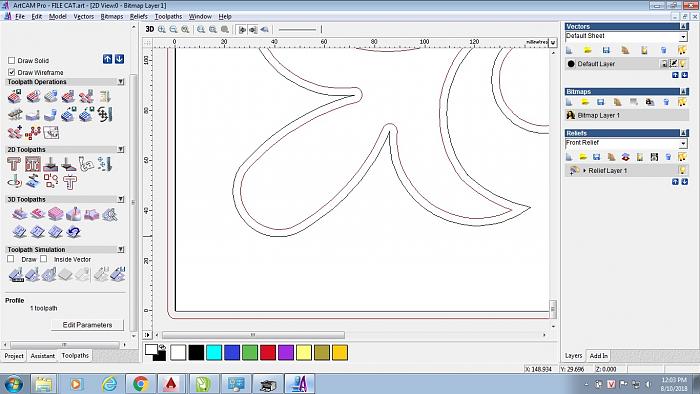Move toolpath up with blue up arrow
The image size is (700, 394).
tap(108, 59)
